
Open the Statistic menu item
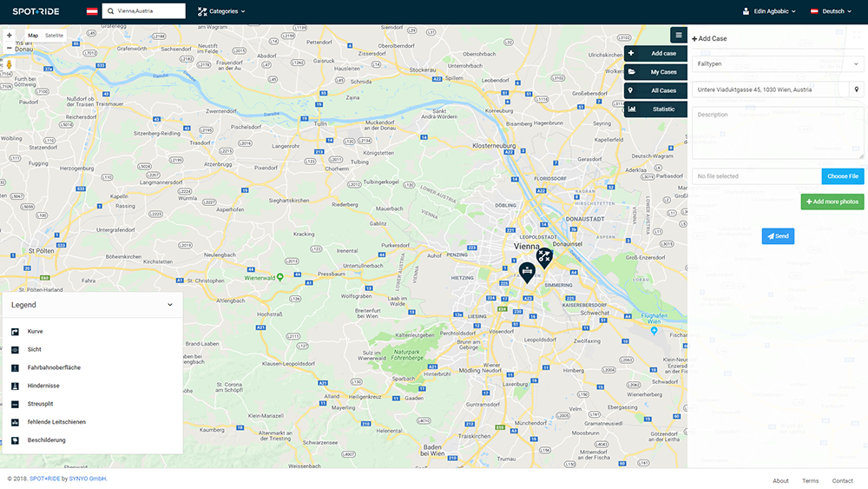[655, 109]
